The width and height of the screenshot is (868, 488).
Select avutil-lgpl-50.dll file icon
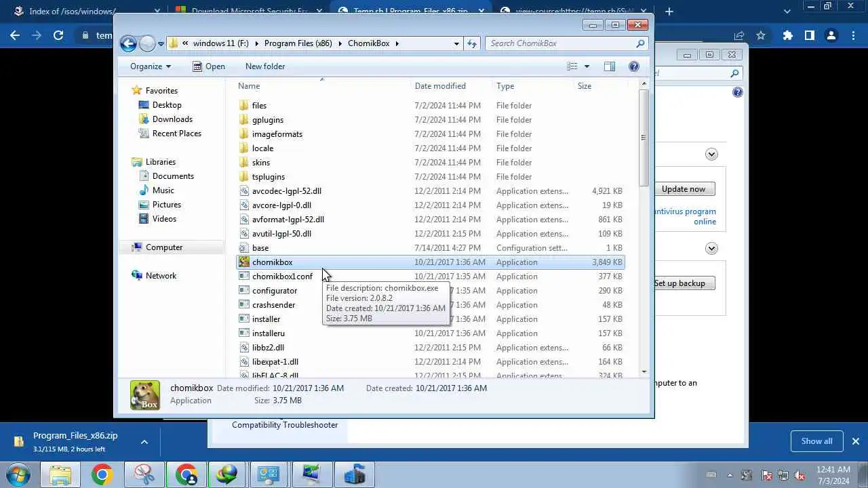244,234
